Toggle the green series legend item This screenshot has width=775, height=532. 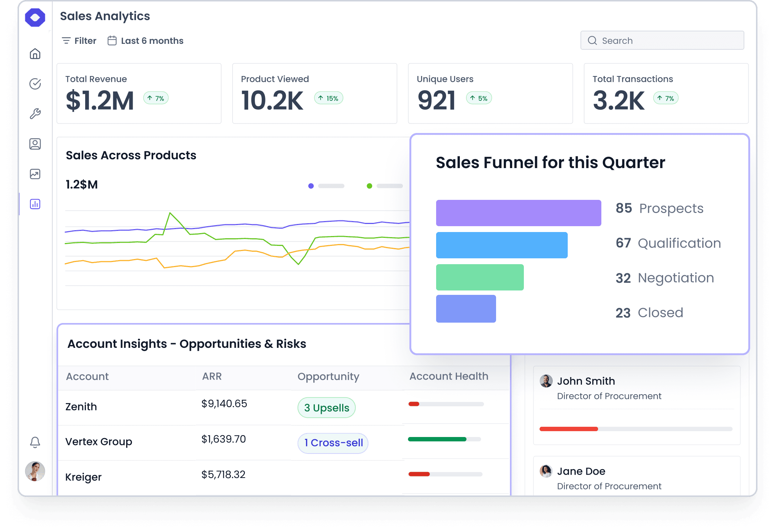click(x=385, y=186)
